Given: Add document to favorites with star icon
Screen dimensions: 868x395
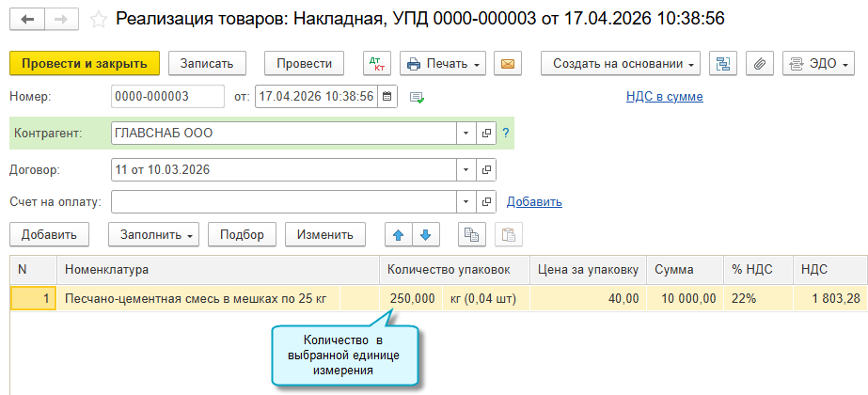Looking at the screenshot, I should [x=99, y=20].
